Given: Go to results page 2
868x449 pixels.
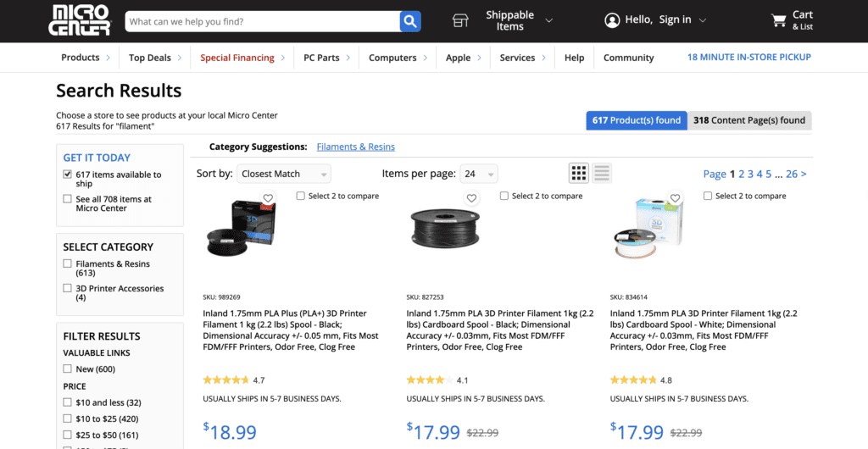Looking at the screenshot, I should pos(742,175).
